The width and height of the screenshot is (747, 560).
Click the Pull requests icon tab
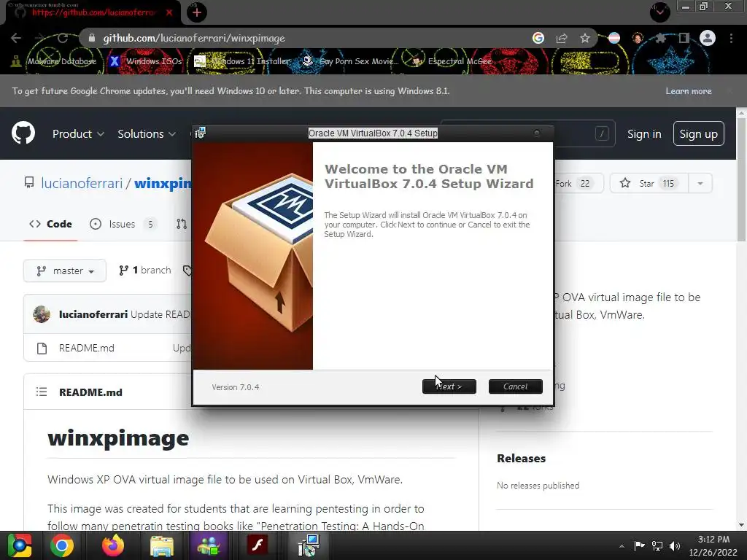click(182, 224)
